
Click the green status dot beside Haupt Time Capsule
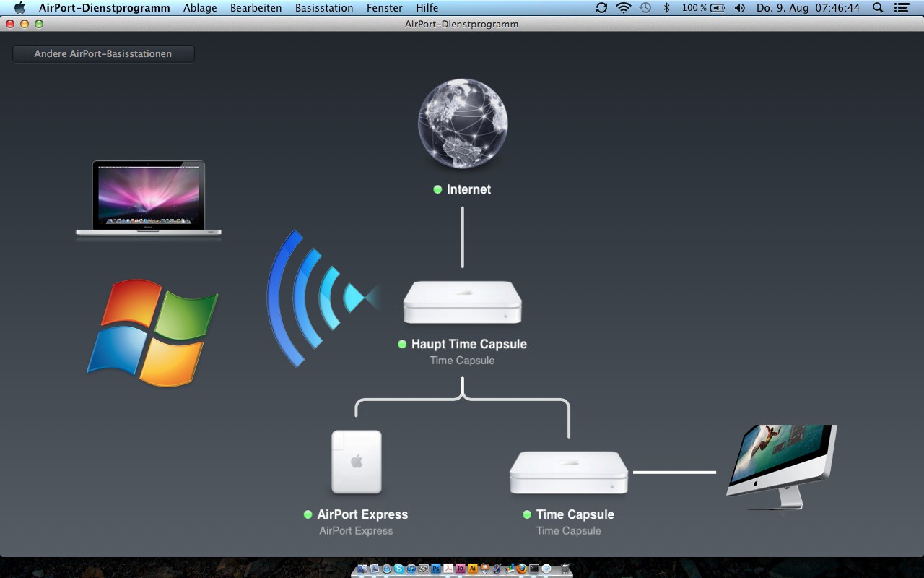point(402,344)
